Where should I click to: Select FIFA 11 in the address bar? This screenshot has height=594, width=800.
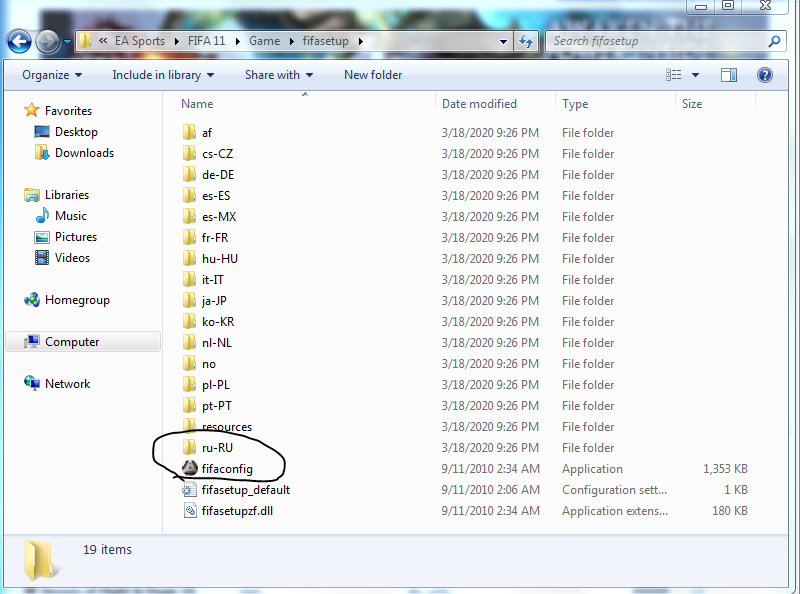[x=206, y=41]
